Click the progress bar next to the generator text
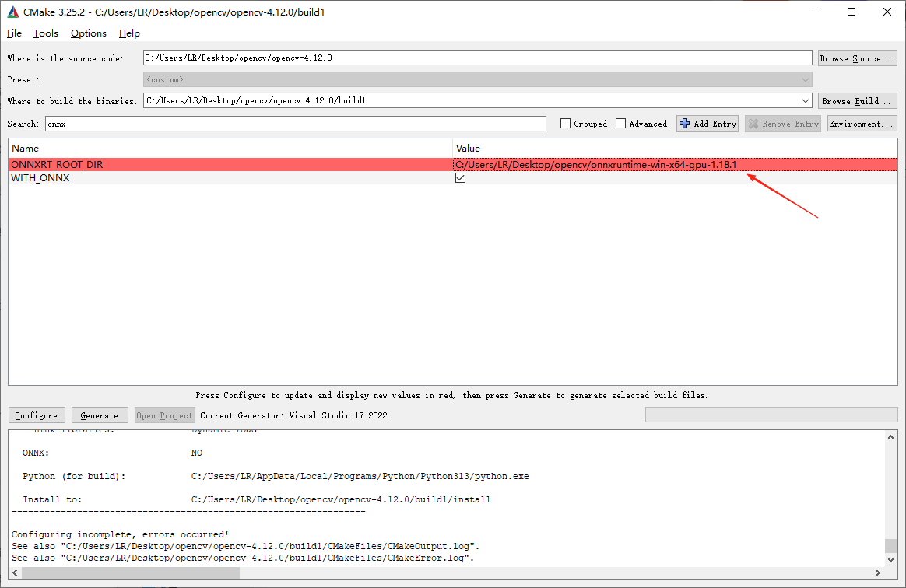The height and width of the screenshot is (588, 906). click(x=771, y=415)
